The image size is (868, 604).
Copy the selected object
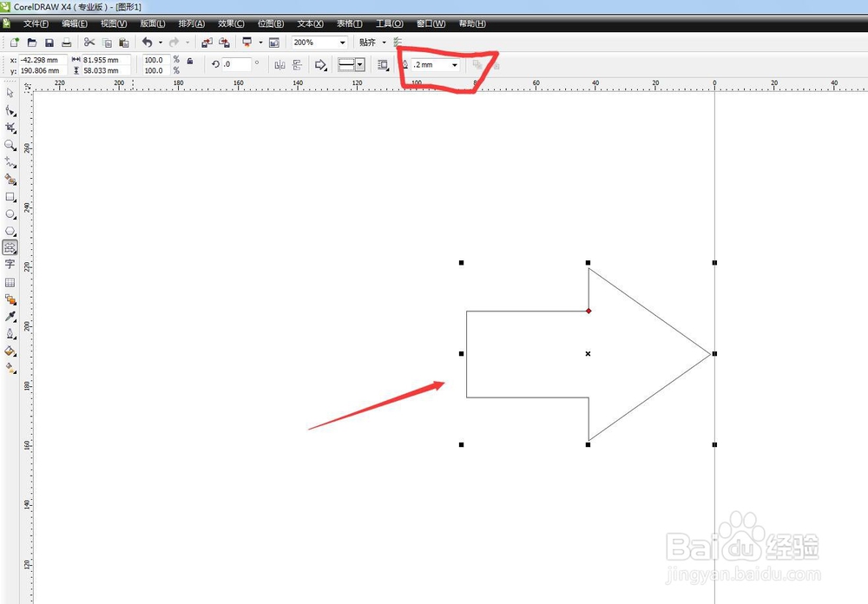[x=107, y=43]
